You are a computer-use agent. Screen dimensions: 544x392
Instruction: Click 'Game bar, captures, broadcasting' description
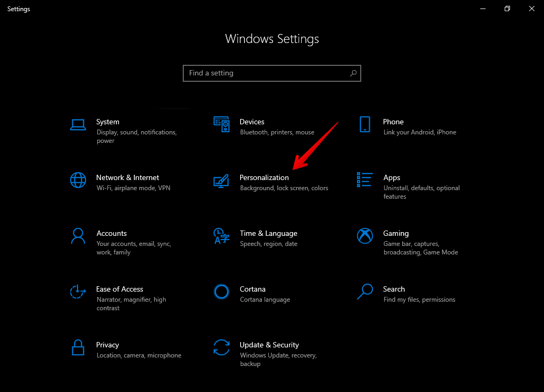pos(421,248)
